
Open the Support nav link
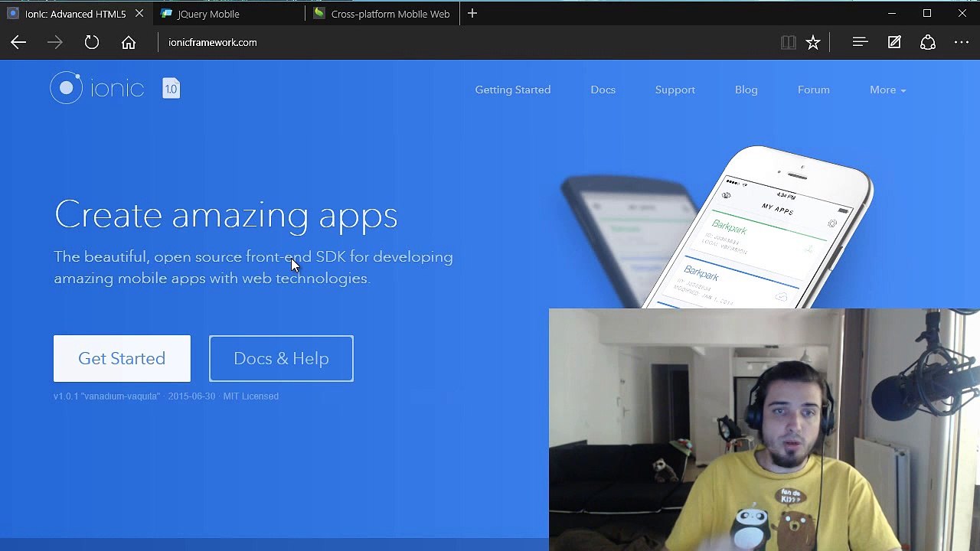point(675,90)
